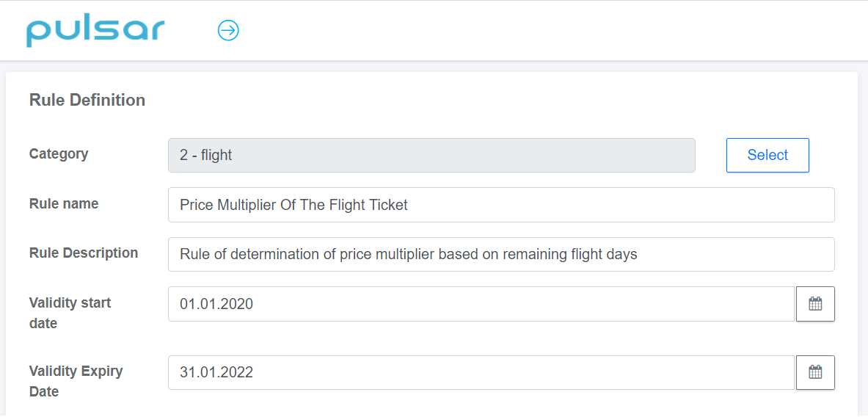Click the circled right-arrow icon in header
Image resolution: width=868 pixels, height=417 pixels.
point(228,30)
